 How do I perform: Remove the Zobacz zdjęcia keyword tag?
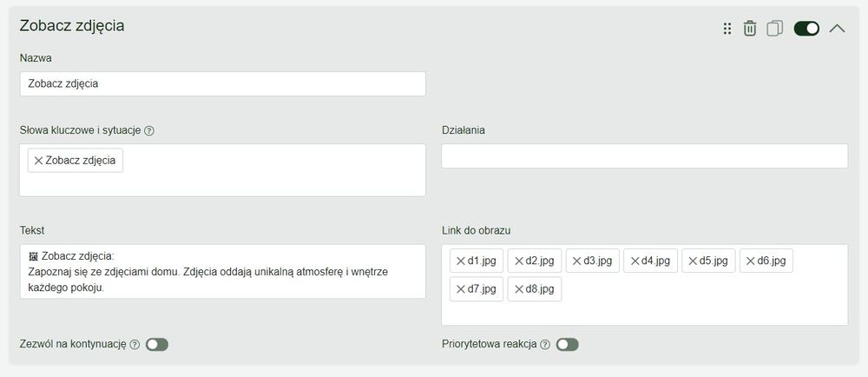tap(38, 161)
